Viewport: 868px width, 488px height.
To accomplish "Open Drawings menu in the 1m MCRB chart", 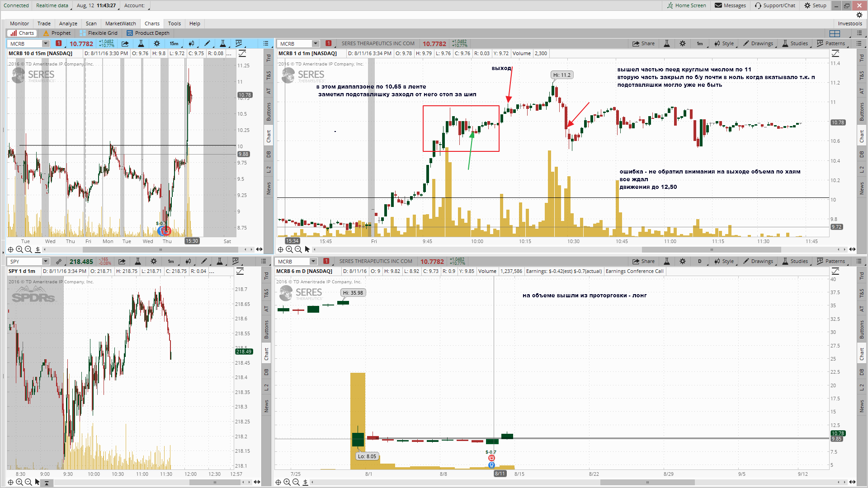I will tap(759, 44).
